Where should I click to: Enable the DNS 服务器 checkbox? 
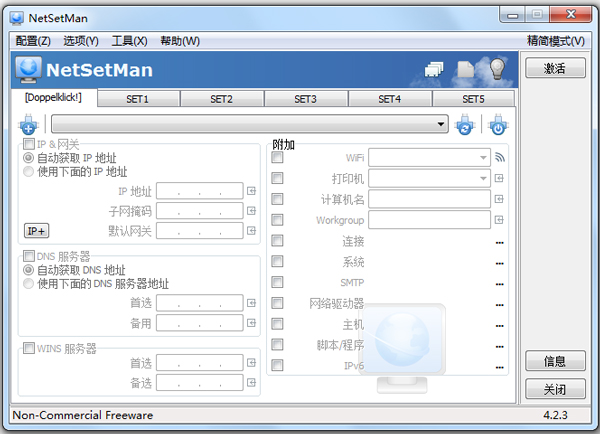tap(29, 256)
